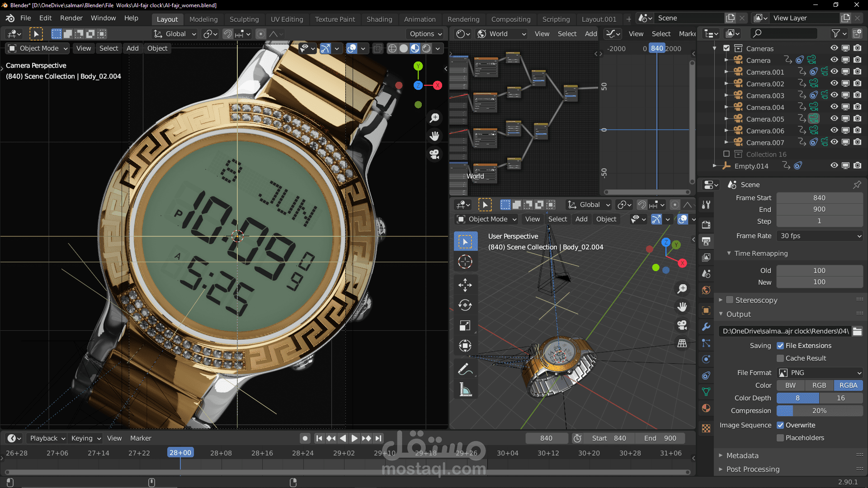Browse the output path with the folder icon
This screenshot has width=868, height=488.
coord(857,331)
